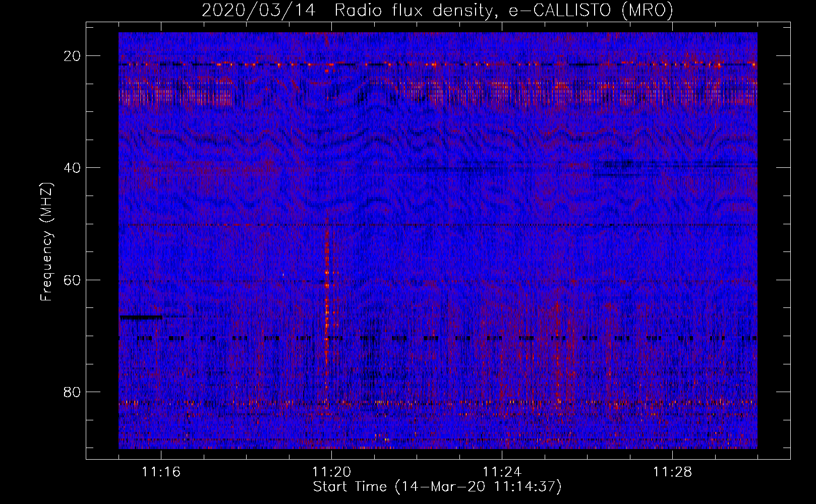Image resolution: width=816 pixels, height=504 pixels.
Task: Click the plot title '2020/03/14 Radio flux density'
Action: point(437,10)
